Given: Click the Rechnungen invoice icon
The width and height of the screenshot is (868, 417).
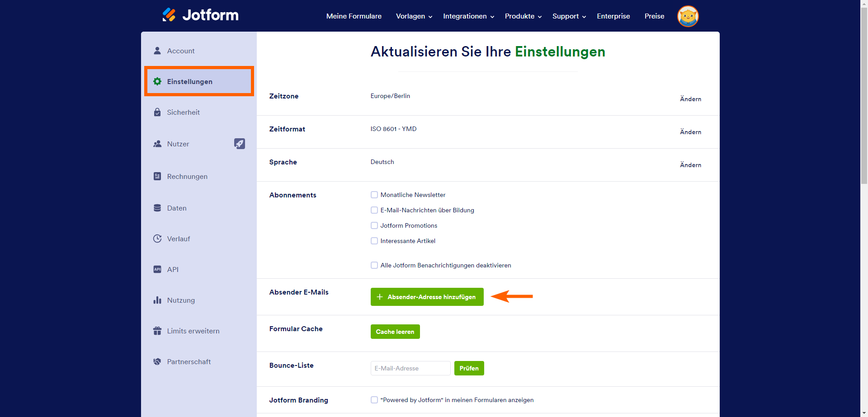Looking at the screenshot, I should click(x=157, y=176).
